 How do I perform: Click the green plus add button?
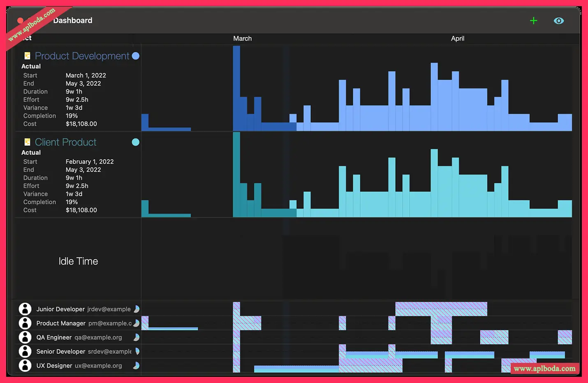pos(533,21)
